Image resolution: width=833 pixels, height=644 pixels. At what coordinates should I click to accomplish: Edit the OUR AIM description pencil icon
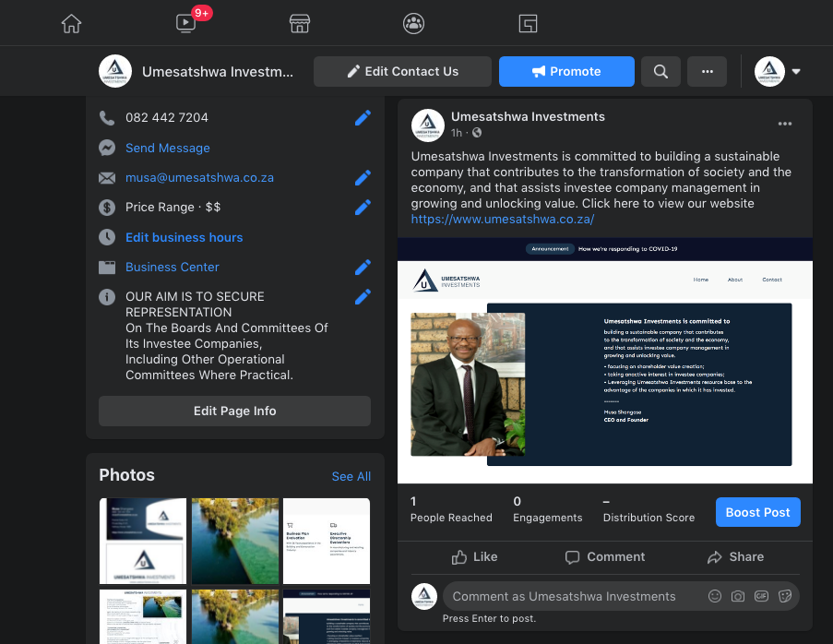[363, 297]
